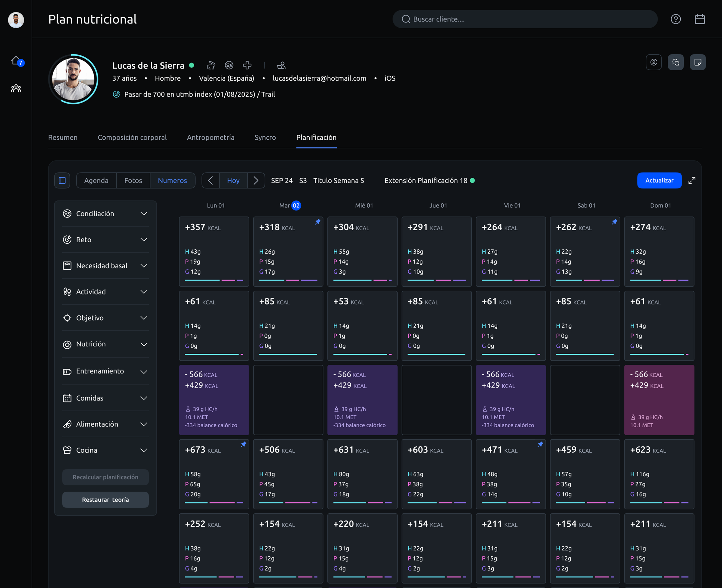Click the Alimentación carrot icon
Image resolution: width=722 pixels, height=588 pixels.
tap(67, 424)
